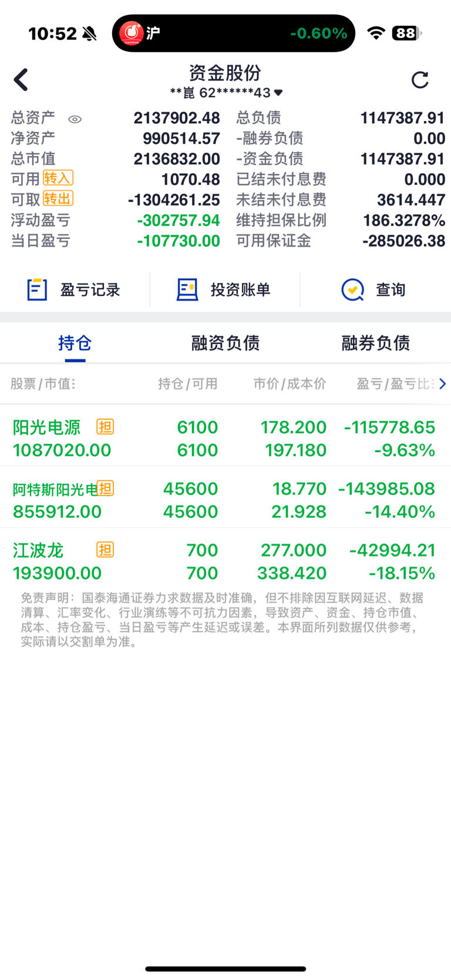
Task: Tap the 转出 transfer-out button
Action: point(58,198)
